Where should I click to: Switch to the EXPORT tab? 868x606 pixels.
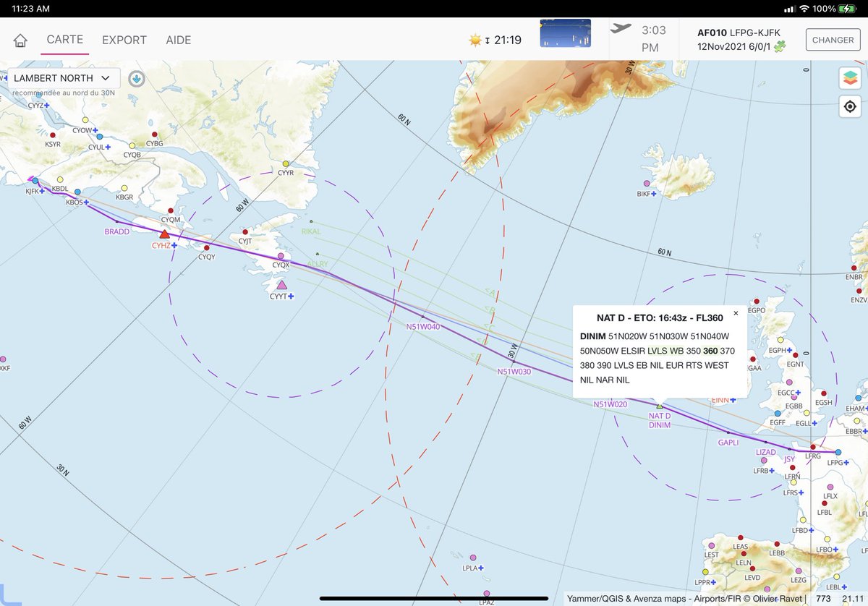[x=124, y=40]
